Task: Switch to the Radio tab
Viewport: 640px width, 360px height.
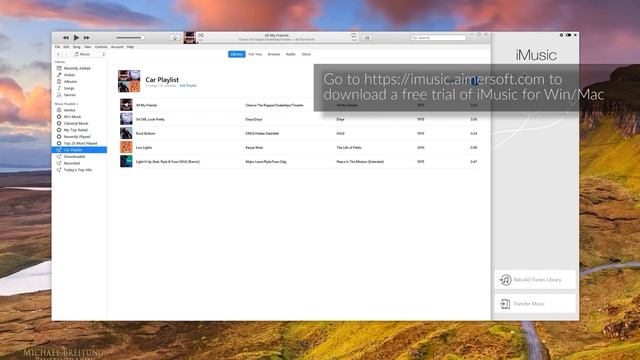Action: coord(291,54)
